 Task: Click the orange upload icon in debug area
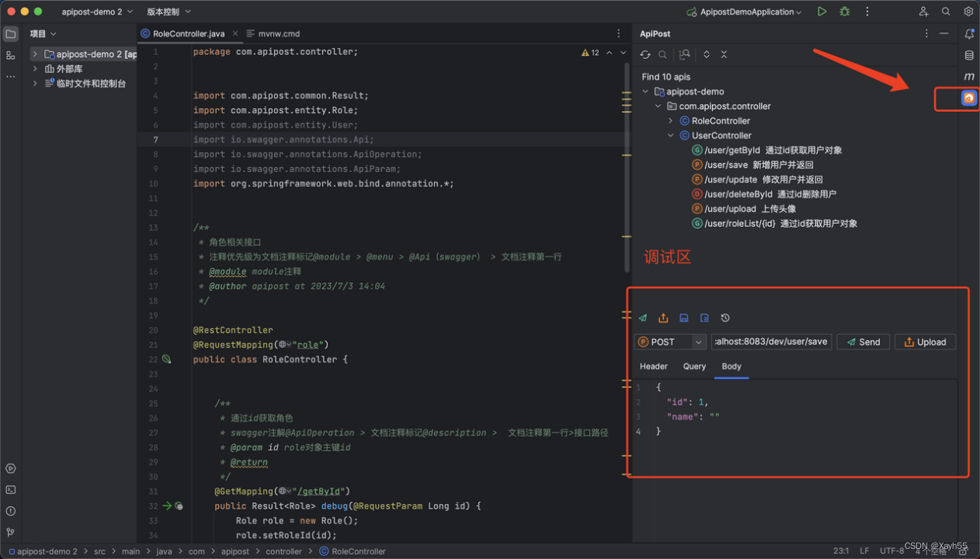point(663,318)
